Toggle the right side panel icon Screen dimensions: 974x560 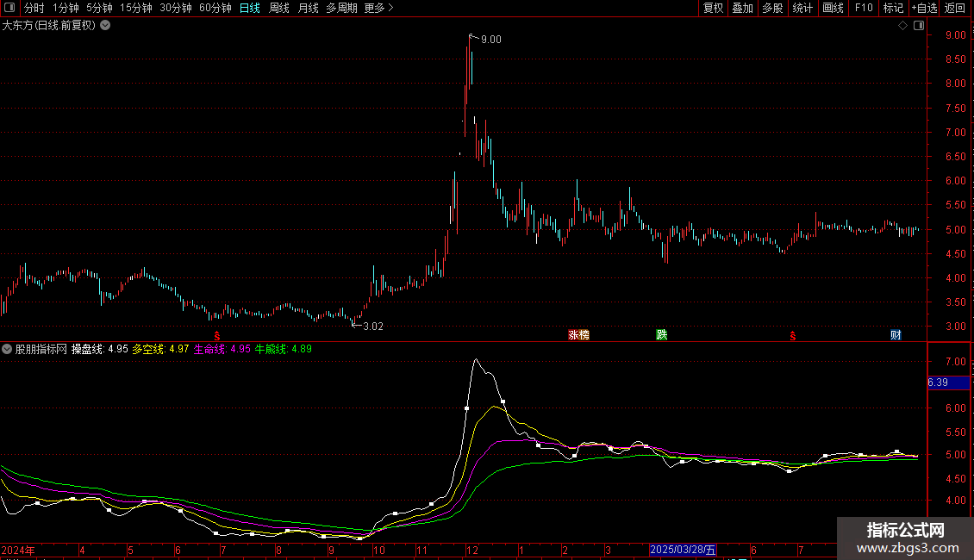(x=919, y=26)
